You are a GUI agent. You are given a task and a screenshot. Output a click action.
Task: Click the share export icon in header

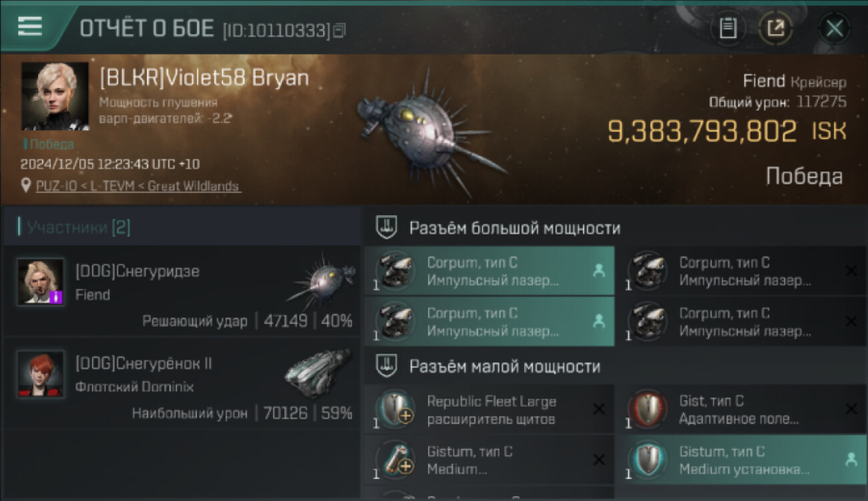(x=775, y=28)
